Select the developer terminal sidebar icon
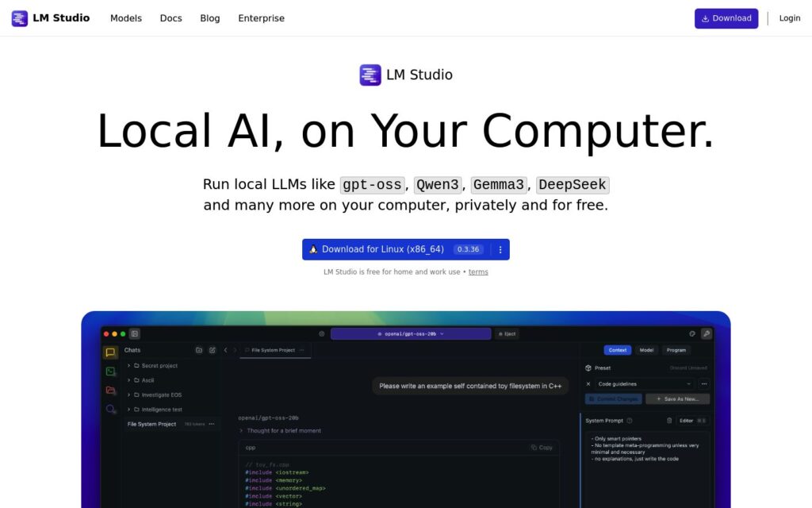 pos(110,371)
